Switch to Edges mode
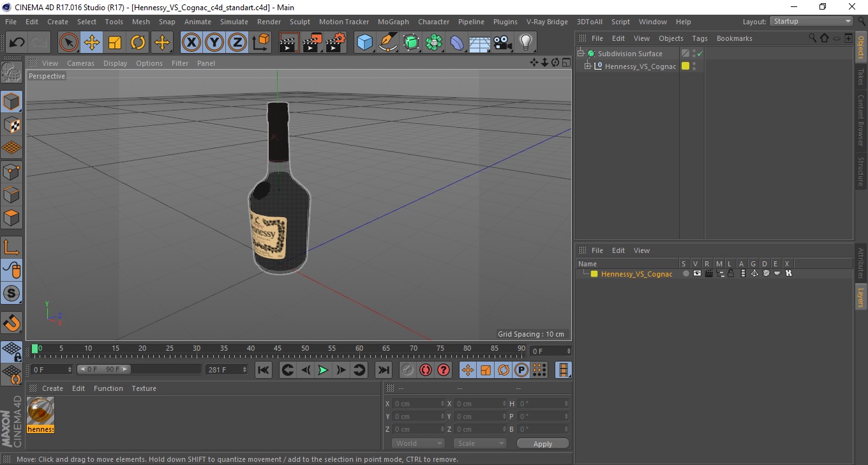 [x=11, y=194]
